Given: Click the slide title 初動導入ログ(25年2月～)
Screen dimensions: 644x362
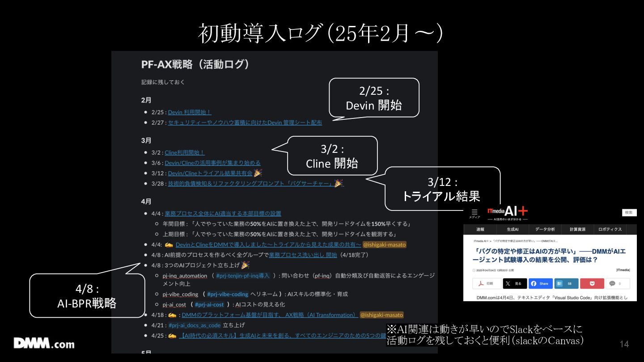Looking at the screenshot, I should pos(321,34).
